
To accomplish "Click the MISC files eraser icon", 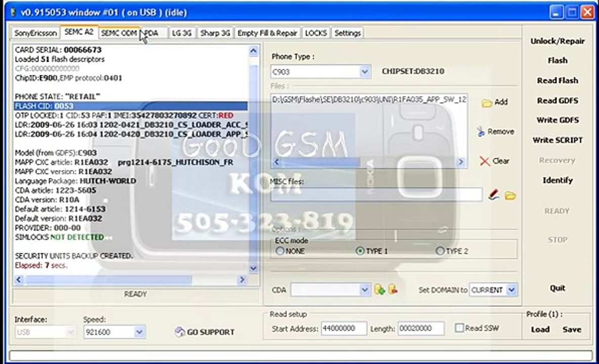I will pyautogui.click(x=493, y=195).
